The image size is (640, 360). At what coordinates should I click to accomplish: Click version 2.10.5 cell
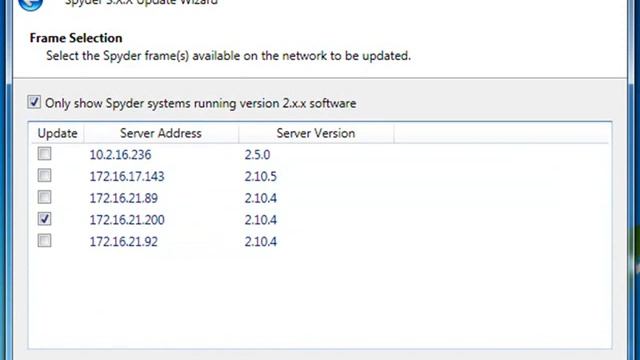[260, 177]
